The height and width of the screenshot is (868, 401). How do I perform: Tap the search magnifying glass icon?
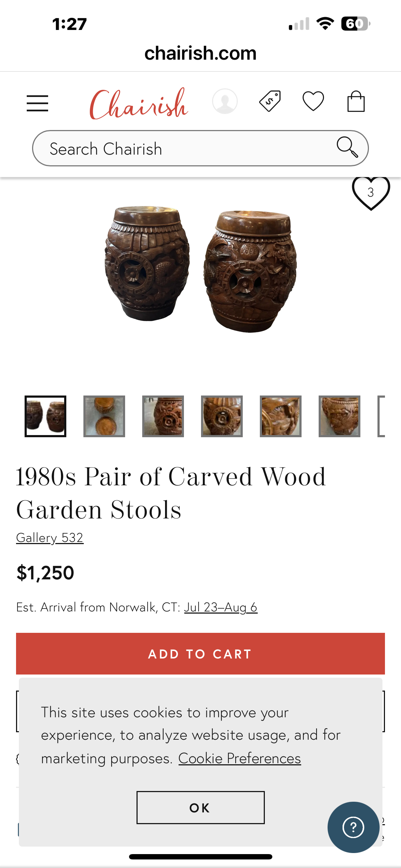[x=347, y=147]
